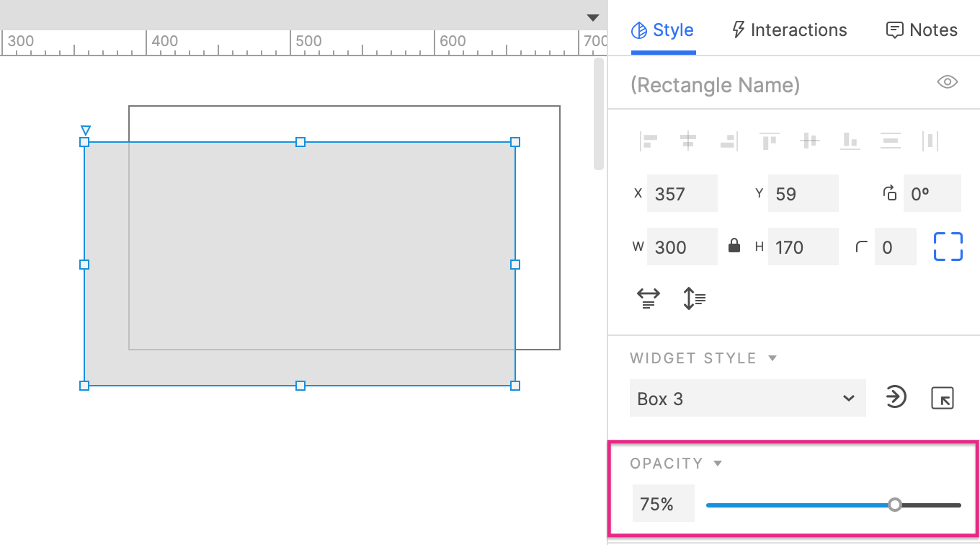The width and height of the screenshot is (980, 545).
Task: Select the align top icon
Action: point(769,141)
